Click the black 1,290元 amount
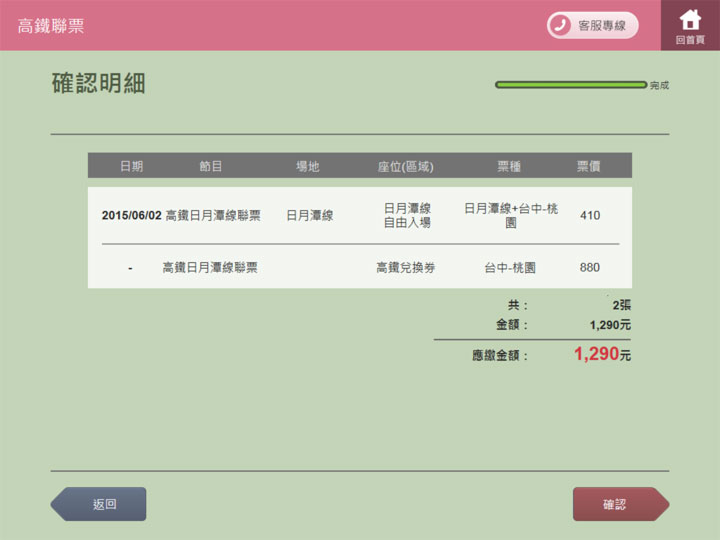The height and width of the screenshot is (540, 720). 610,325
